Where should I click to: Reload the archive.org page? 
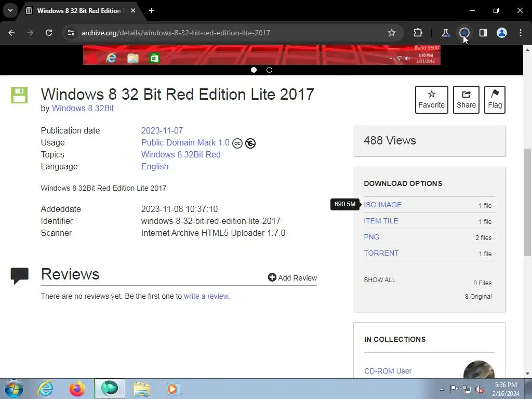coord(49,33)
